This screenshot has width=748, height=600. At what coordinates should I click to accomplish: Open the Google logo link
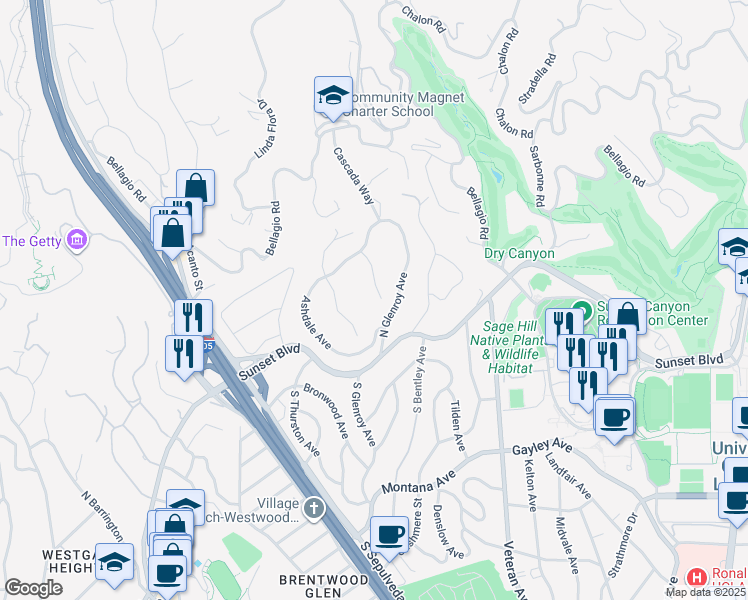click(x=33, y=588)
